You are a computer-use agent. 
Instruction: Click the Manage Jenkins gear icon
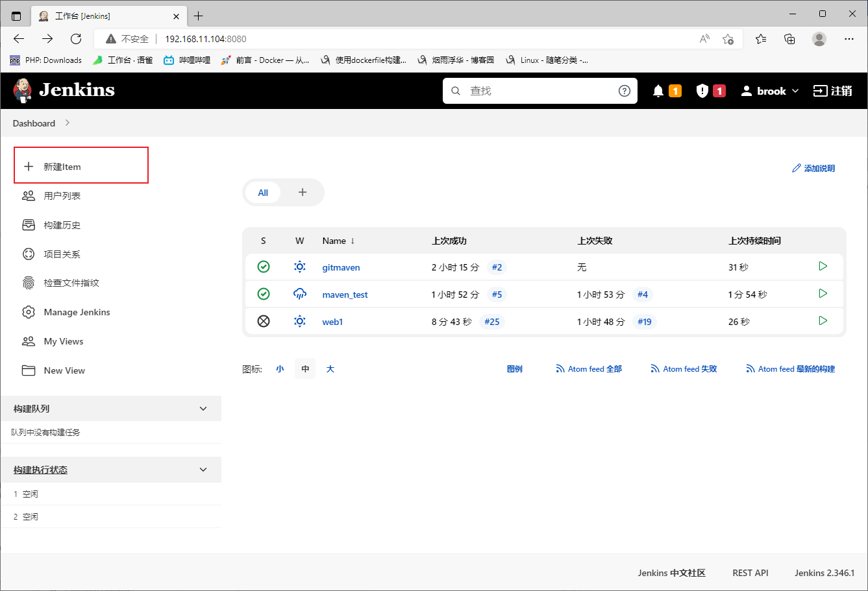click(29, 312)
